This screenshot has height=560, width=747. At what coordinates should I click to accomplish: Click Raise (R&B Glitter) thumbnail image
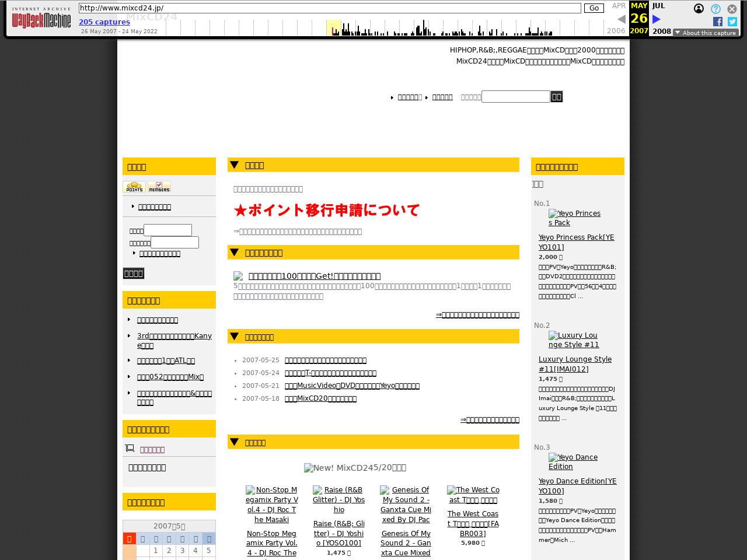pyautogui.click(x=339, y=500)
